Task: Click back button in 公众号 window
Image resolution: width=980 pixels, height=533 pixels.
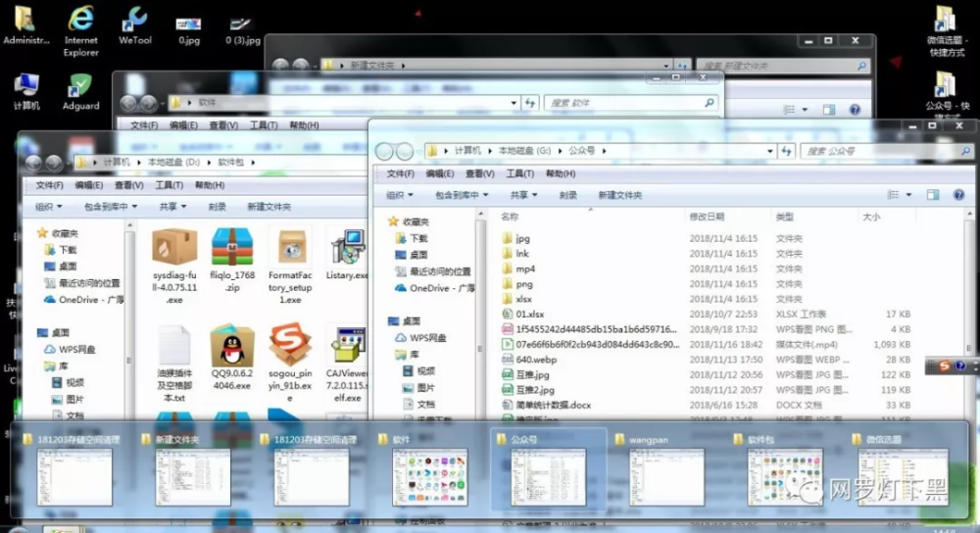Action: pyautogui.click(x=384, y=151)
